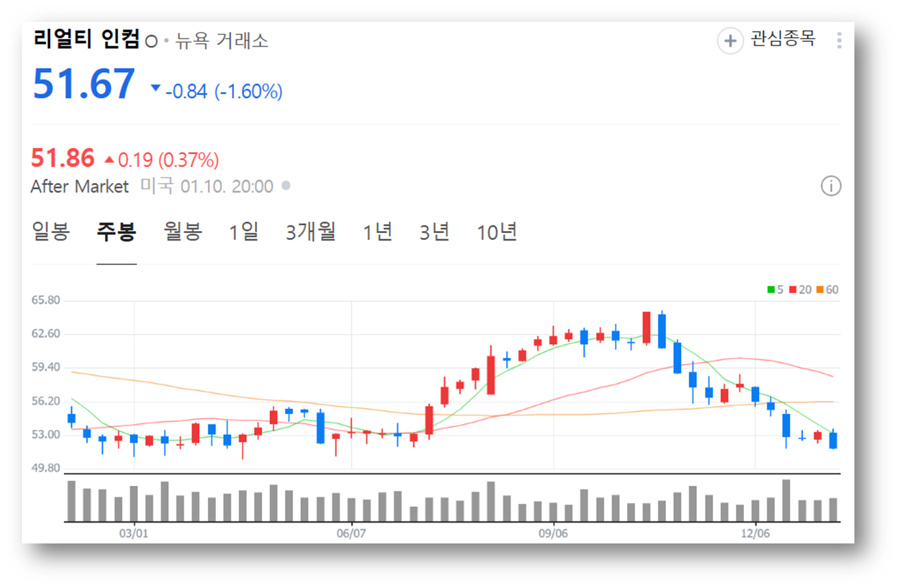This screenshot has width=899, height=588.
Task: Click the -0.84 (-1.60%) change text
Action: 224,91
